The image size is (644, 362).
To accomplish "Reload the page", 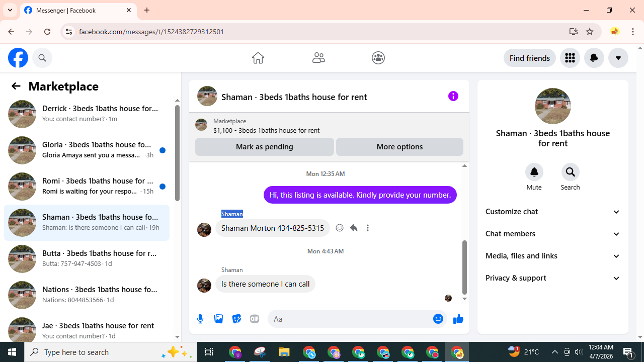I will [47, 32].
